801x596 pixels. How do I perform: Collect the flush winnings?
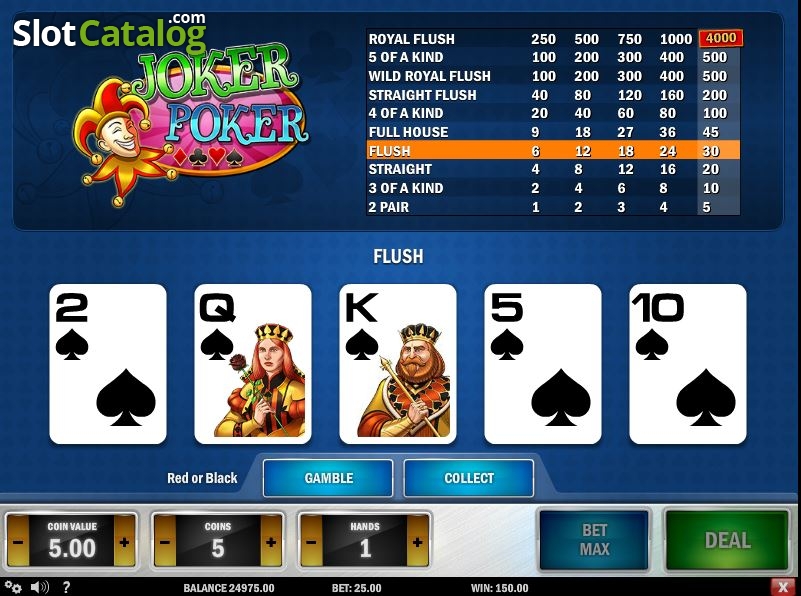coord(468,478)
